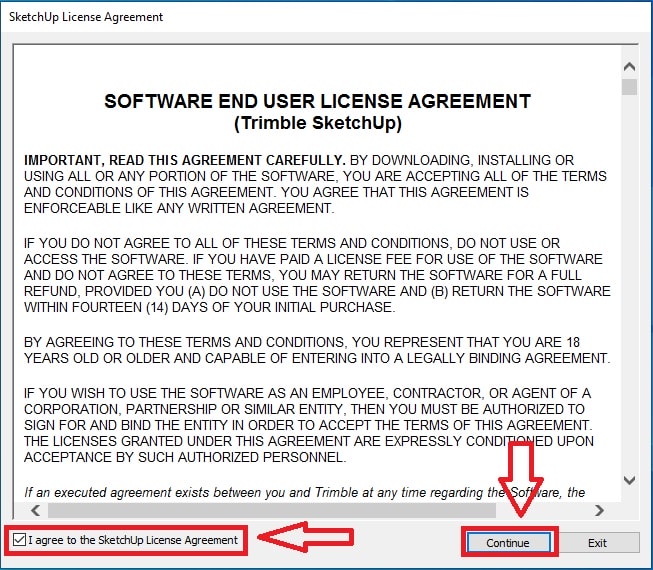Click the italic 'If an executed agreement exists' line

[x=304, y=493]
